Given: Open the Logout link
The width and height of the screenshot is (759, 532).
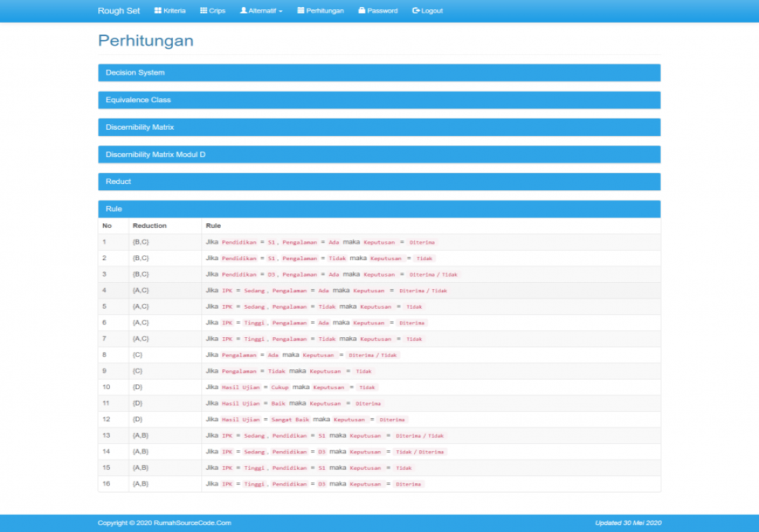Looking at the screenshot, I should (427, 11).
